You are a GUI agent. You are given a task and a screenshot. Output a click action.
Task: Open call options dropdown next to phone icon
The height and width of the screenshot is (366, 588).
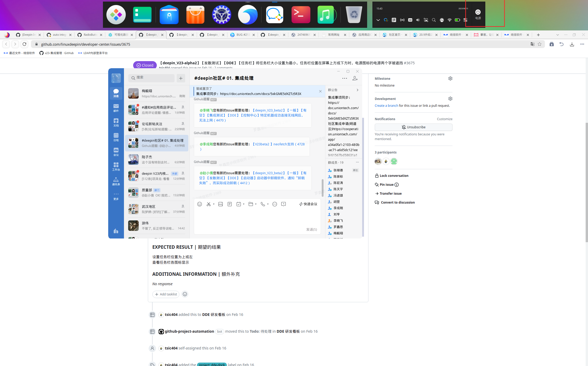coord(268,204)
